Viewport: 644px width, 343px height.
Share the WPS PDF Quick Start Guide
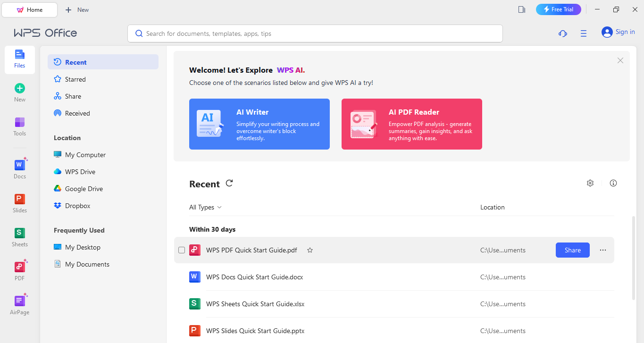[573, 250]
